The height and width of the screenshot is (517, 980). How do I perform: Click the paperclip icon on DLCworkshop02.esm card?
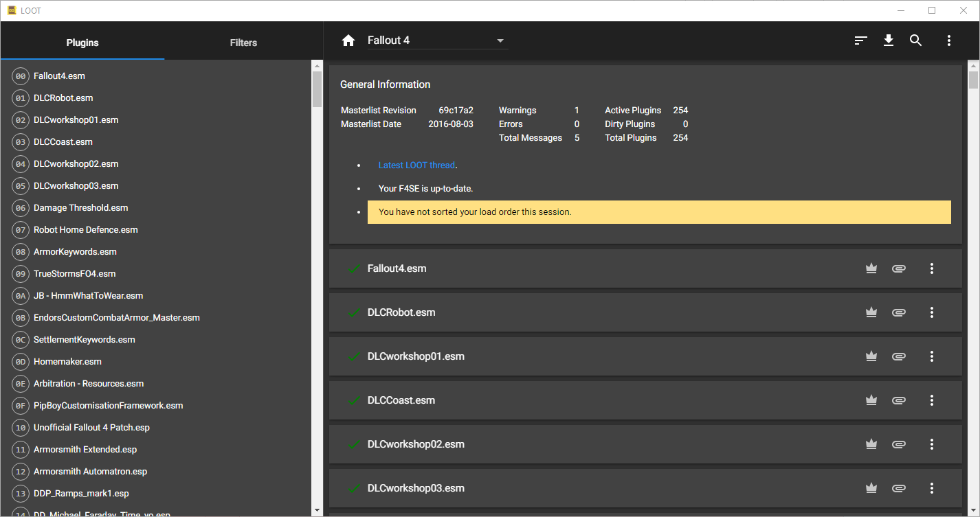pos(898,444)
